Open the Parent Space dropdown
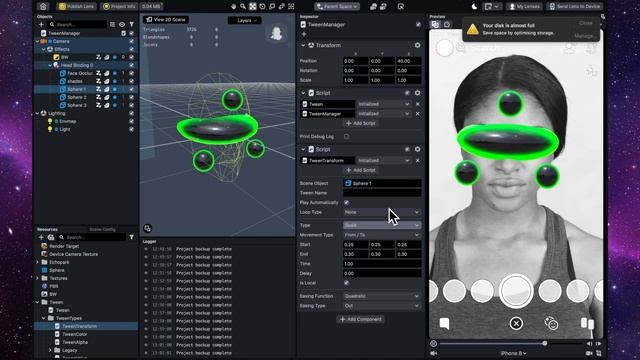Viewport: 640px width, 360px height. (337, 6)
